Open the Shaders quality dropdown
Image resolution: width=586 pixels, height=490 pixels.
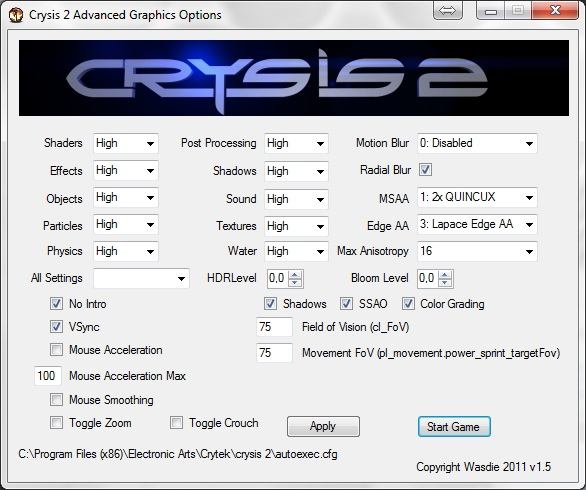pyautogui.click(x=126, y=143)
